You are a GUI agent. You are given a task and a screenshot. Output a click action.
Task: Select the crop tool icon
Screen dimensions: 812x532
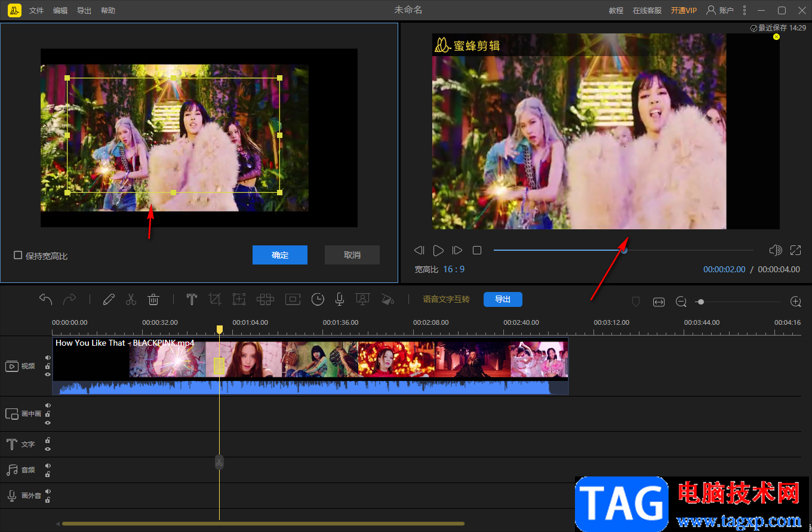(215, 300)
